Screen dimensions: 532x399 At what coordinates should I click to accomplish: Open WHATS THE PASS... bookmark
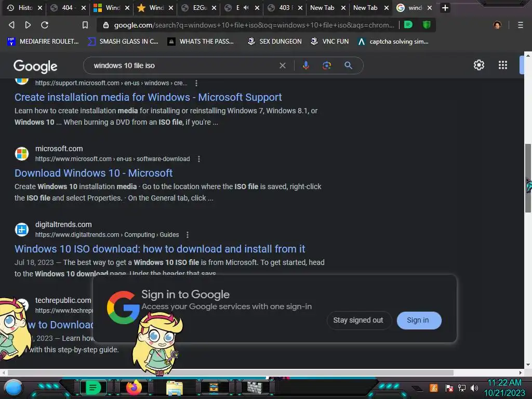tap(201, 42)
